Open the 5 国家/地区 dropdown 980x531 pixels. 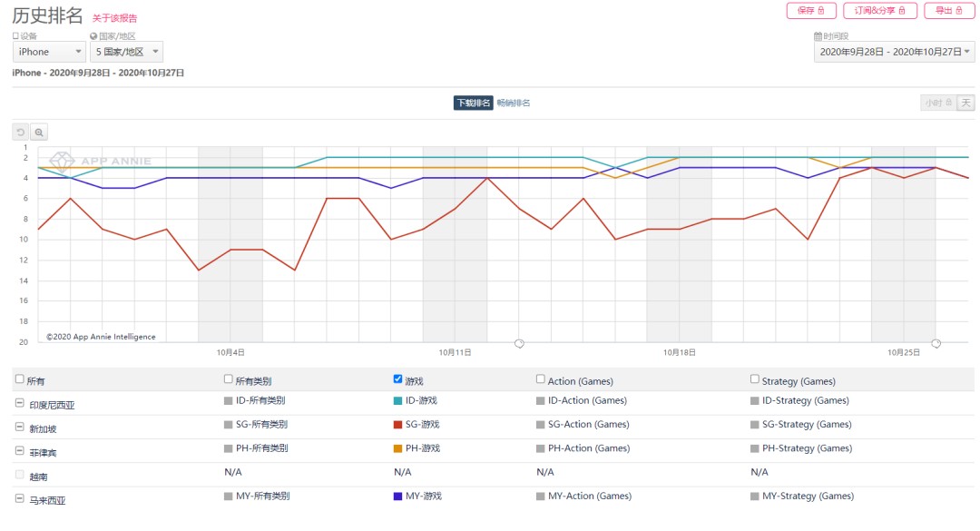coord(127,52)
